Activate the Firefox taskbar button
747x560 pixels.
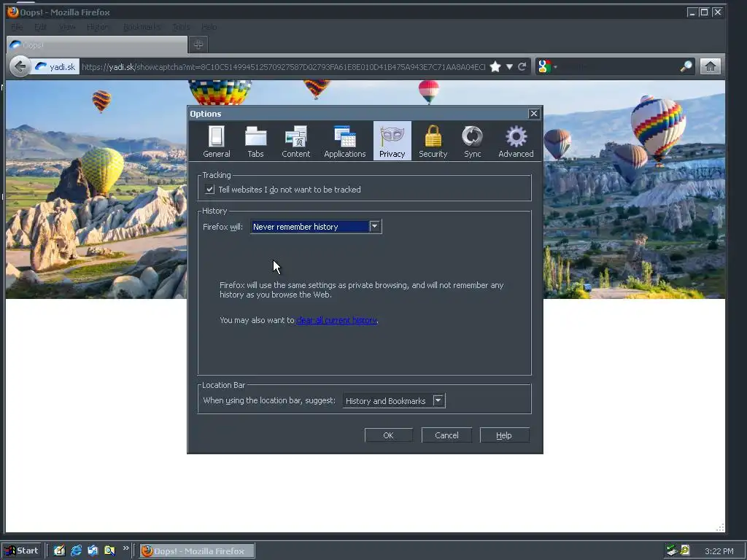(x=197, y=551)
